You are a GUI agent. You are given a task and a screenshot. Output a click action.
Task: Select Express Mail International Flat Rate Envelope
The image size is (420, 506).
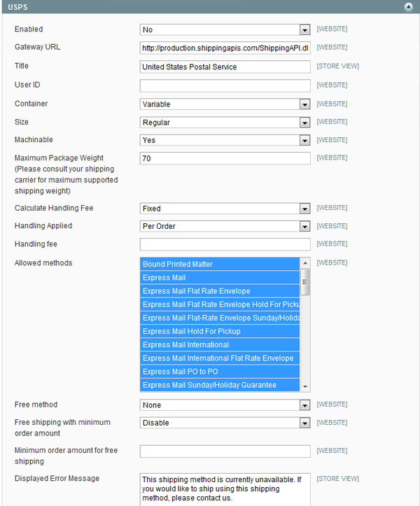click(220, 358)
